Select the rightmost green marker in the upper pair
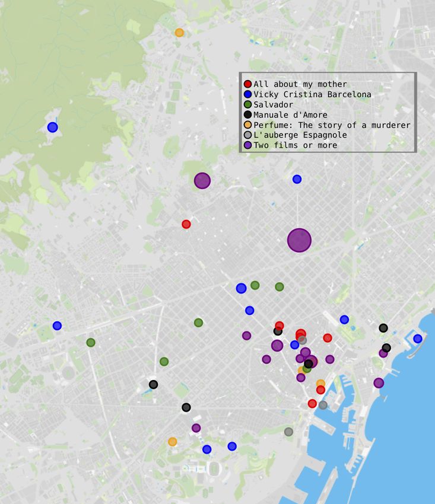The image size is (435, 504). (x=280, y=287)
